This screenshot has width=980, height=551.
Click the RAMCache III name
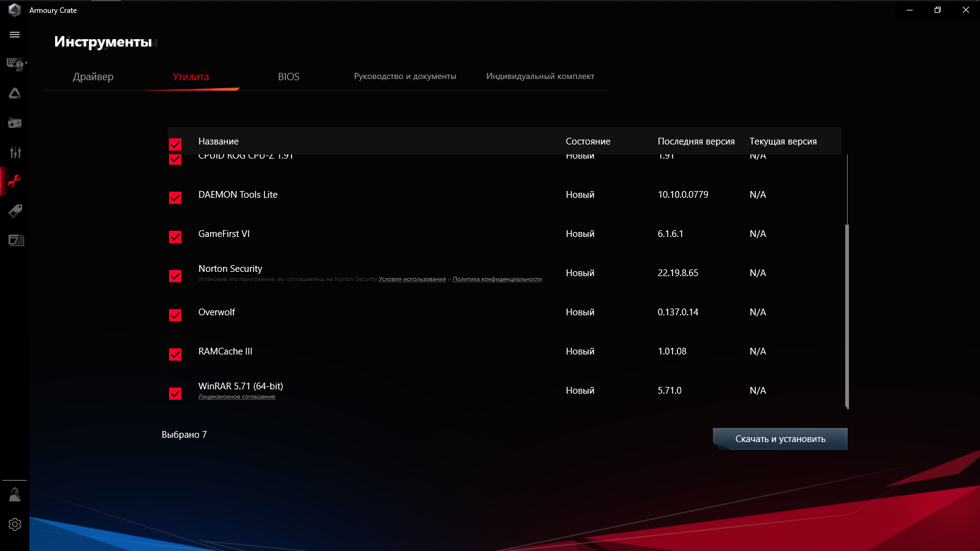[225, 351]
